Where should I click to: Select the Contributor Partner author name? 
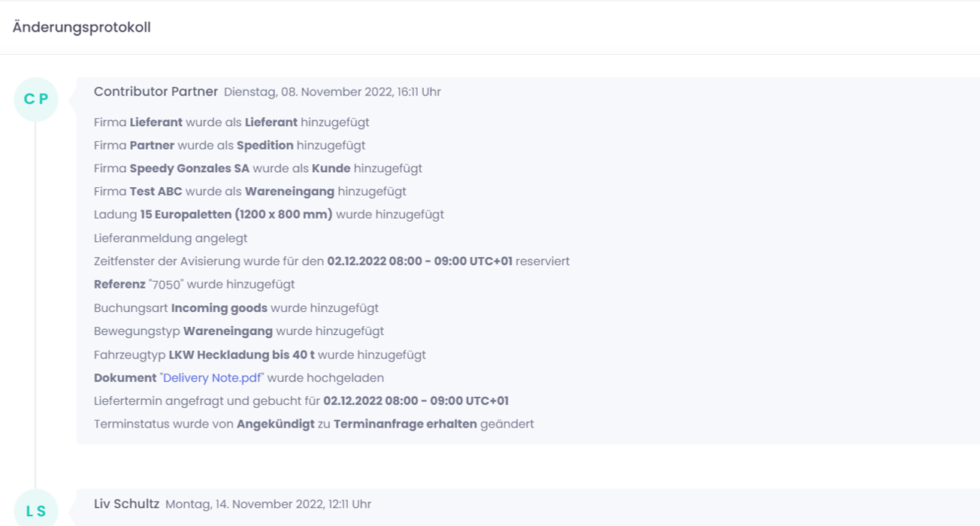click(x=156, y=92)
